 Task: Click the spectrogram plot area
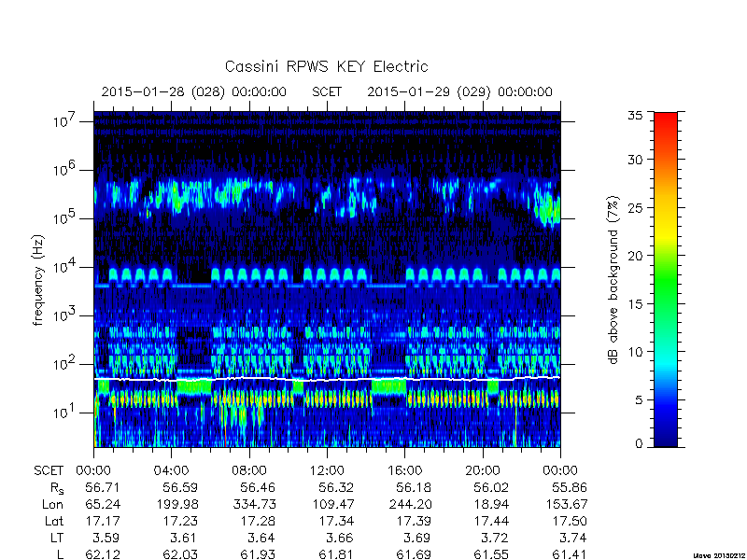click(x=327, y=279)
